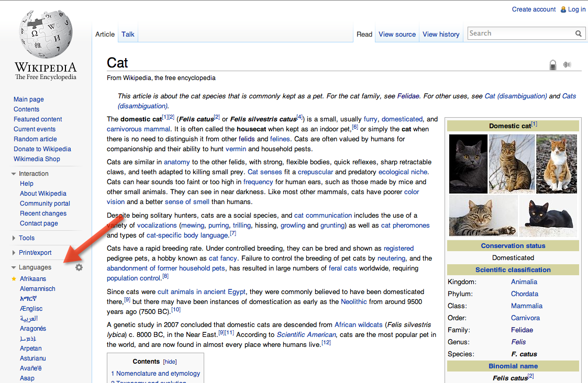588x383 pixels.
Task: Open the black cat lying thumbnail
Action: (548, 216)
